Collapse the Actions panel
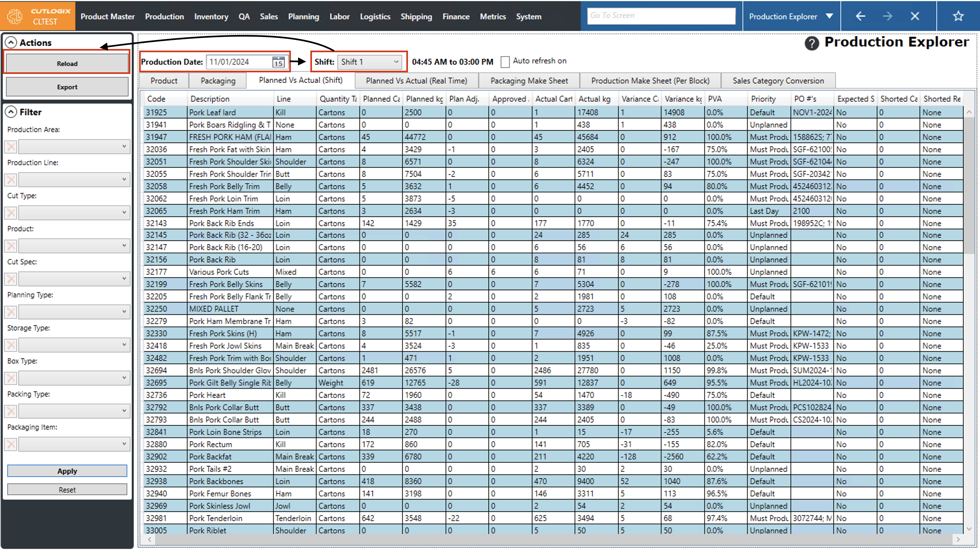980x550 pixels. (x=11, y=42)
